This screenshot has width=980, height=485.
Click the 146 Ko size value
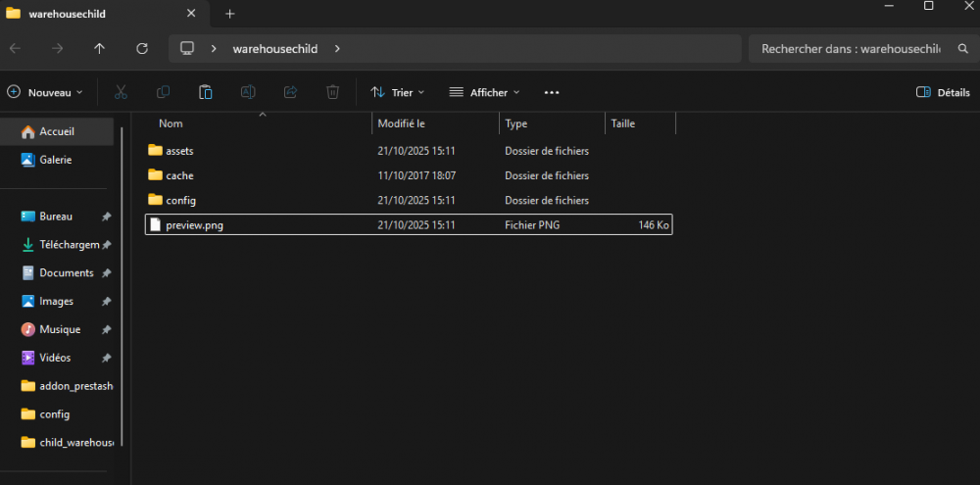pyautogui.click(x=654, y=225)
